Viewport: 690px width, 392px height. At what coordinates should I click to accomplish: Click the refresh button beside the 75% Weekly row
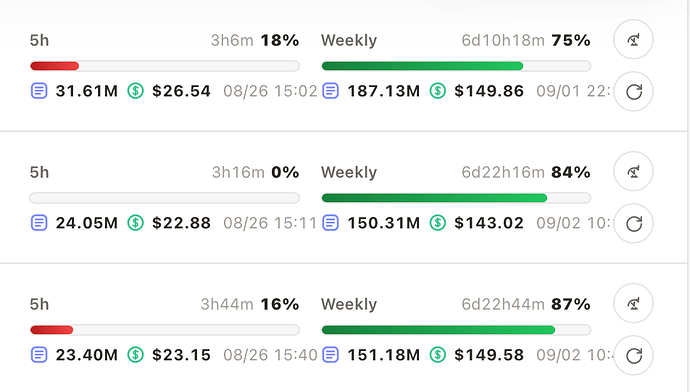pyautogui.click(x=633, y=92)
